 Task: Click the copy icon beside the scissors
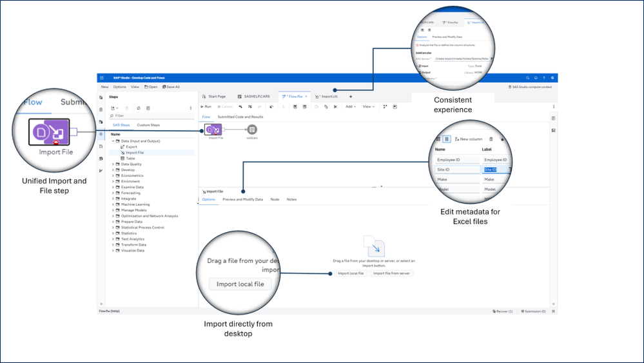[326, 107]
